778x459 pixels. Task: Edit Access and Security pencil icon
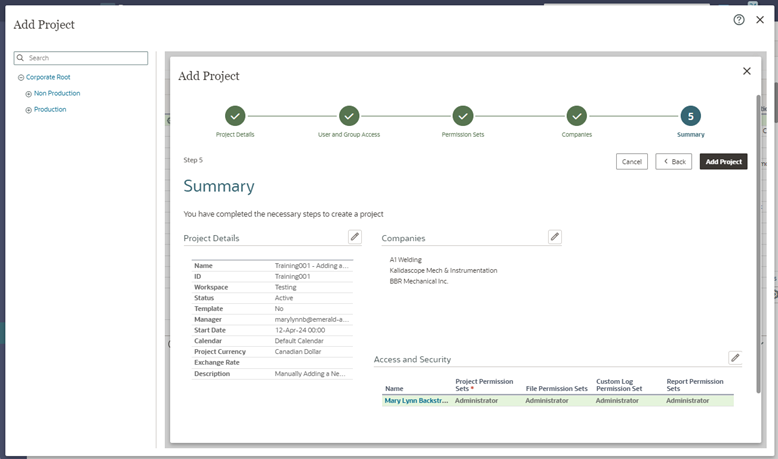point(735,357)
